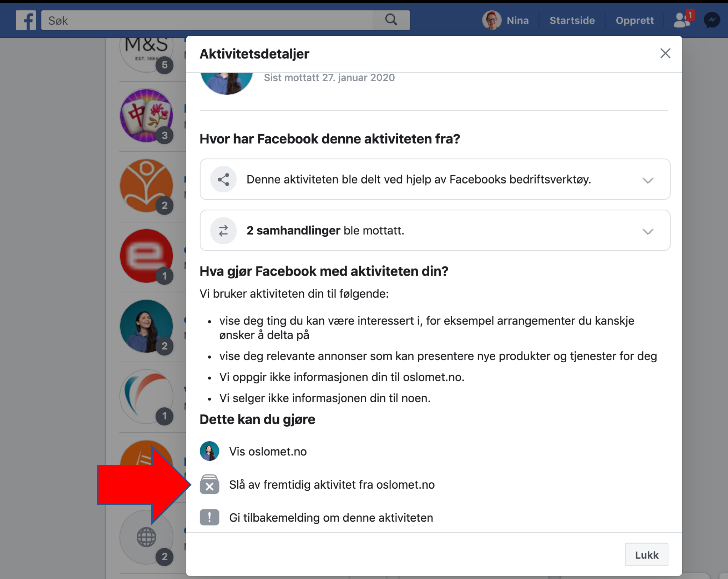The width and height of the screenshot is (728, 579).
Task: Select the woman photo avatar in background list
Action: tap(146, 326)
